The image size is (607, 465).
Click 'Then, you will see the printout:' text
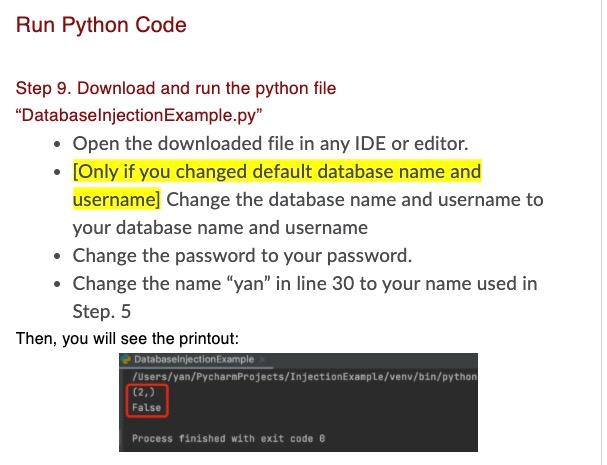pyautogui.click(x=127, y=338)
